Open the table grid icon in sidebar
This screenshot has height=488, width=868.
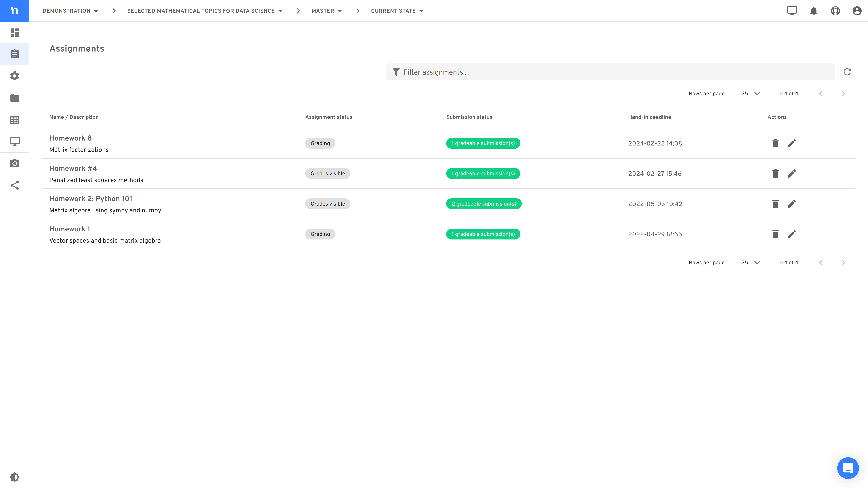(x=14, y=120)
